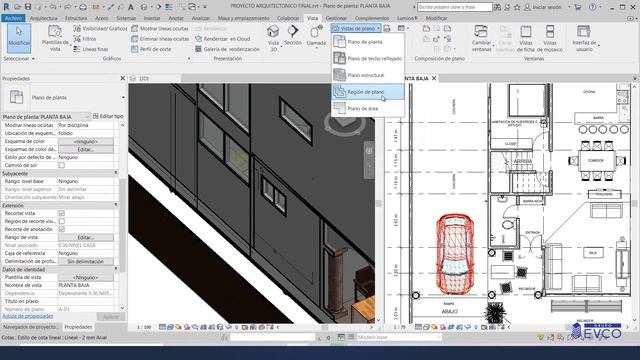640x360 pixels.
Task: Click Renderizar en Cloud
Action: [x=222, y=39]
